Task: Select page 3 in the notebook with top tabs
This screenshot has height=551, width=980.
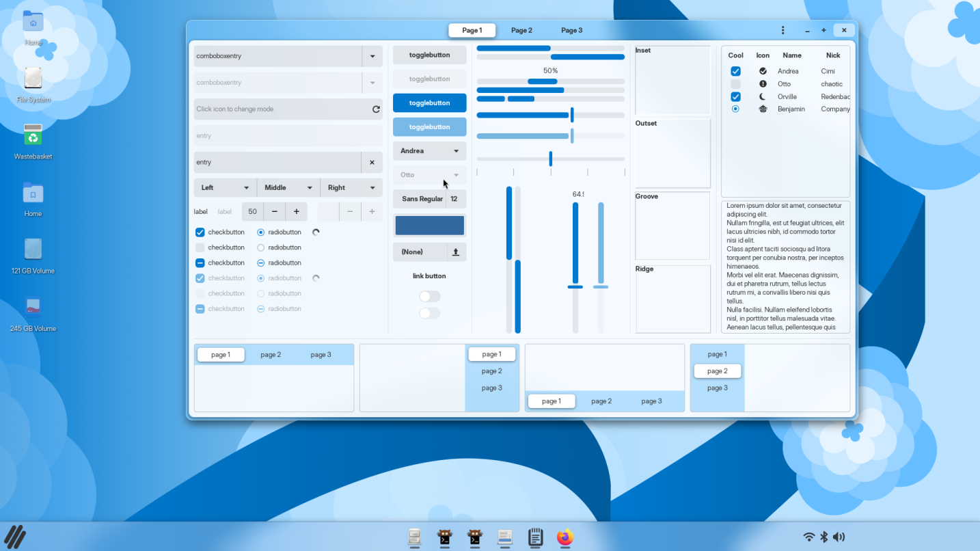Action: pyautogui.click(x=321, y=355)
